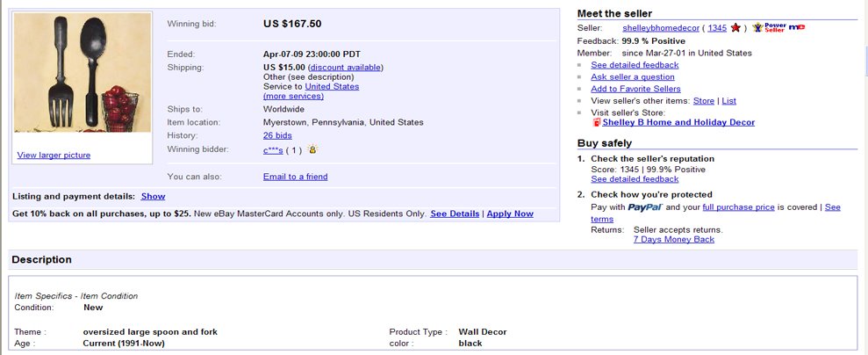
Task: Click Ask seller a question
Action: 633,77
